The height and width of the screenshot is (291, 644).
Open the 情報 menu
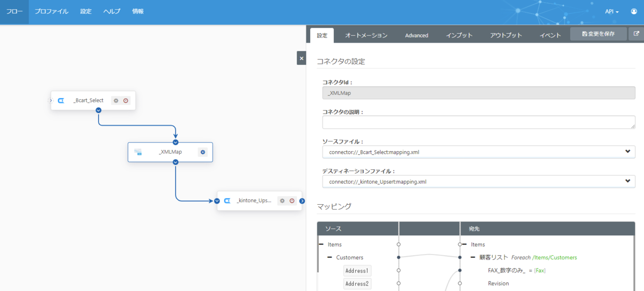click(x=138, y=11)
